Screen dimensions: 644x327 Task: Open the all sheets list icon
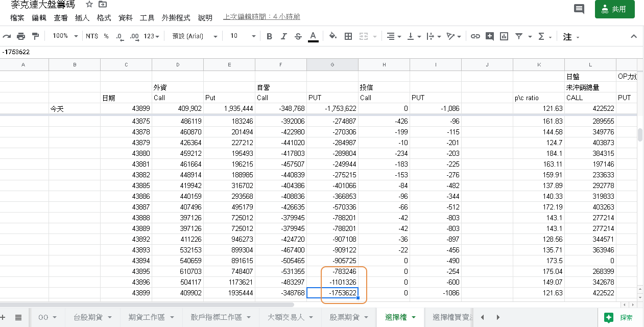(x=18, y=317)
